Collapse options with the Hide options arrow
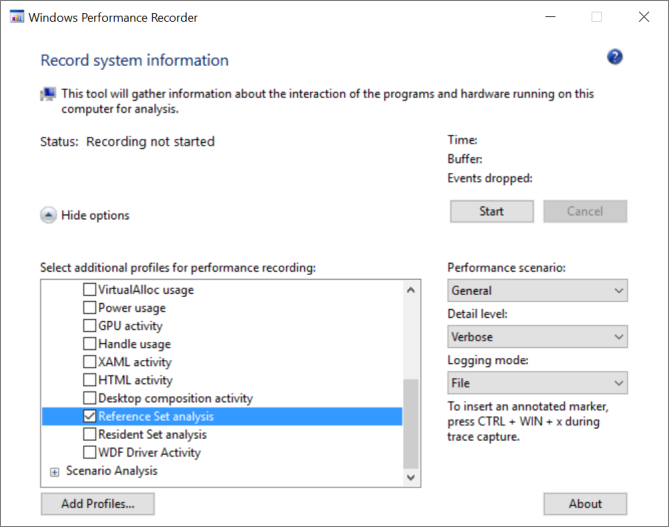The width and height of the screenshot is (669, 527). tap(48, 215)
